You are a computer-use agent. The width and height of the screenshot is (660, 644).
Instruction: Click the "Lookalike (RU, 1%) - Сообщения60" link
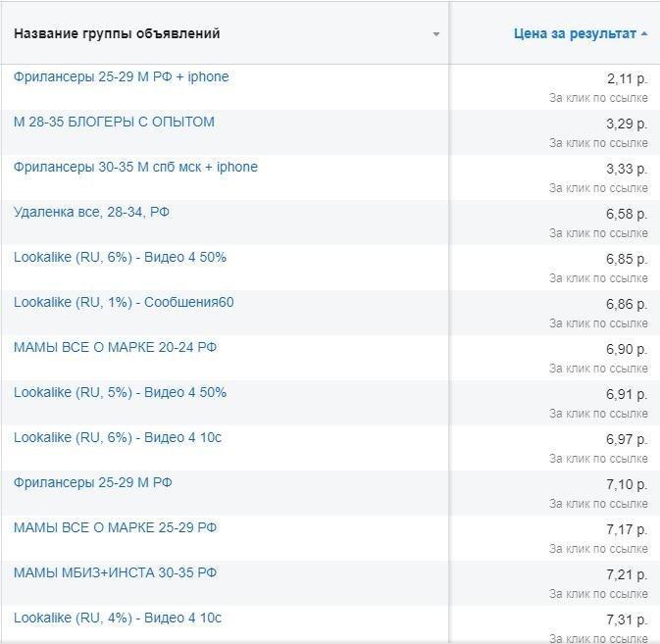tap(124, 302)
